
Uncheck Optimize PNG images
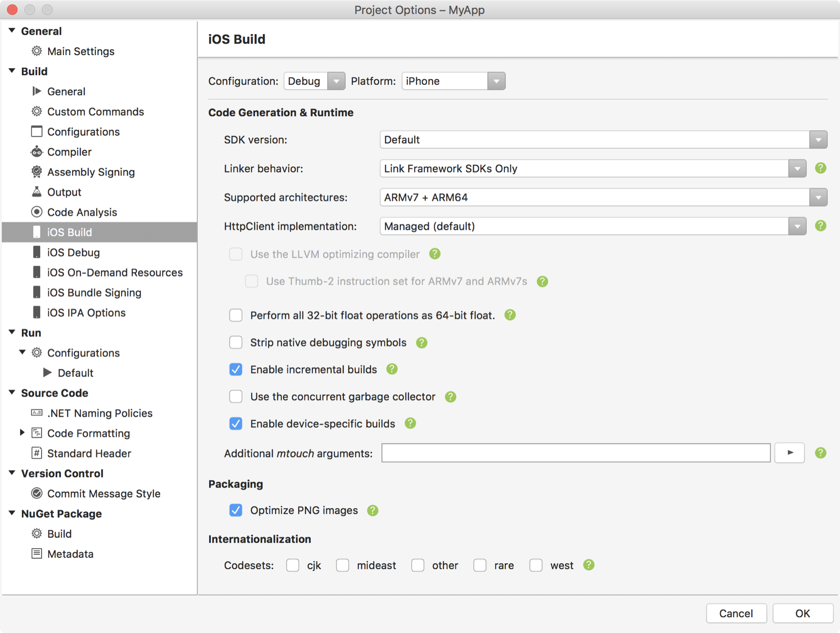236,510
